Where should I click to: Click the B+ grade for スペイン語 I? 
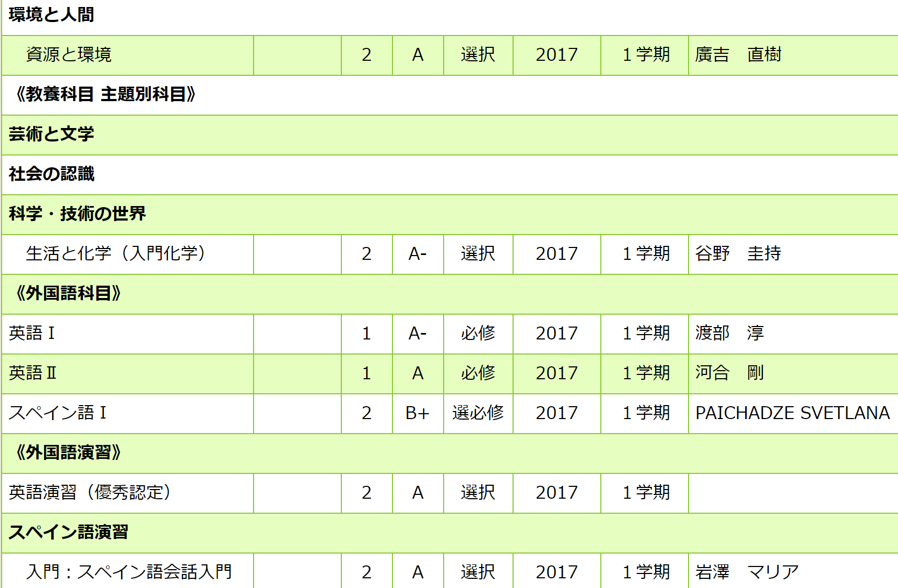[x=418, y=413]
